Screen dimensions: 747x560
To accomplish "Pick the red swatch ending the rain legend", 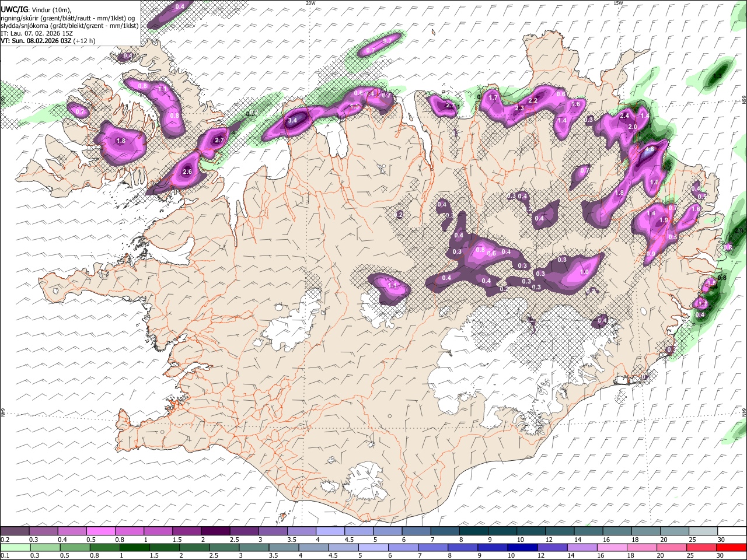I will click(732, 547).
